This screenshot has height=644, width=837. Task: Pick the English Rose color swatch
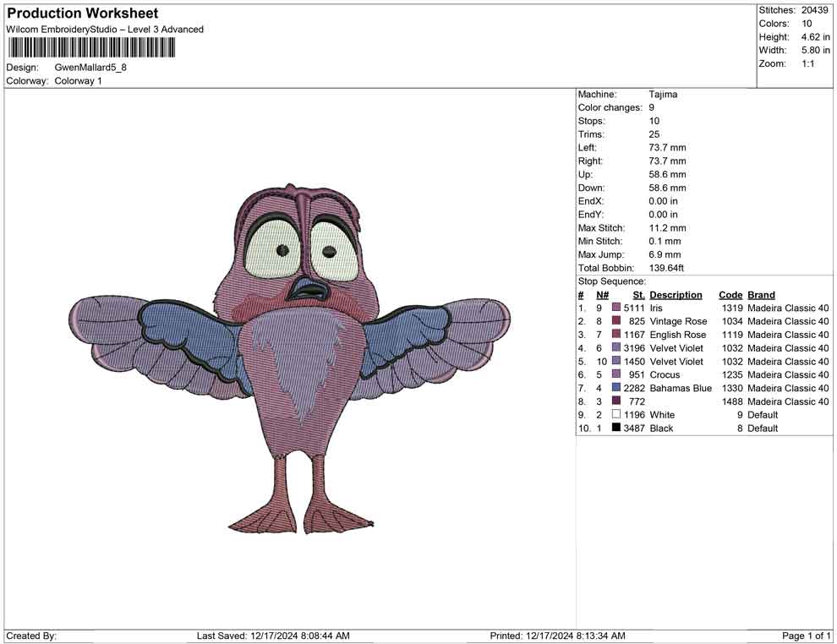click(616, 334)
